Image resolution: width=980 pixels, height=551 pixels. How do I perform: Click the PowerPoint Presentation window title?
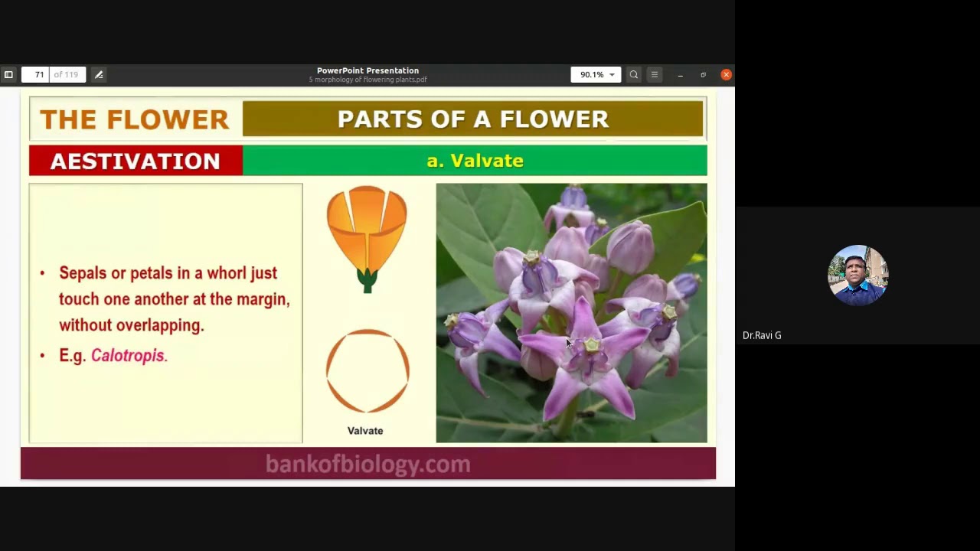(367, 70)
